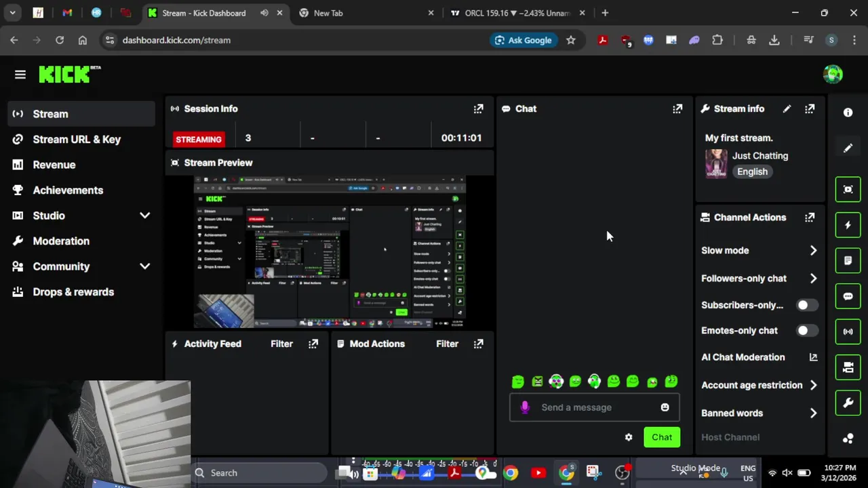This screenshot has height=488, width=868.
Task: Toggle Channel Actions camera widget icon
Action: [848, 367]
